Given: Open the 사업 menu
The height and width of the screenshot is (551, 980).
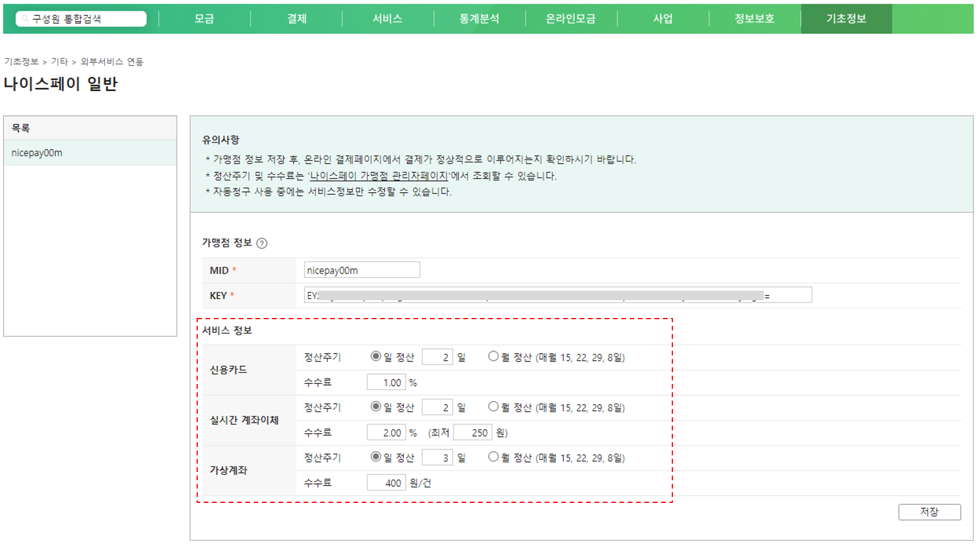Looking at the screenshot, I should pos(663,19).
